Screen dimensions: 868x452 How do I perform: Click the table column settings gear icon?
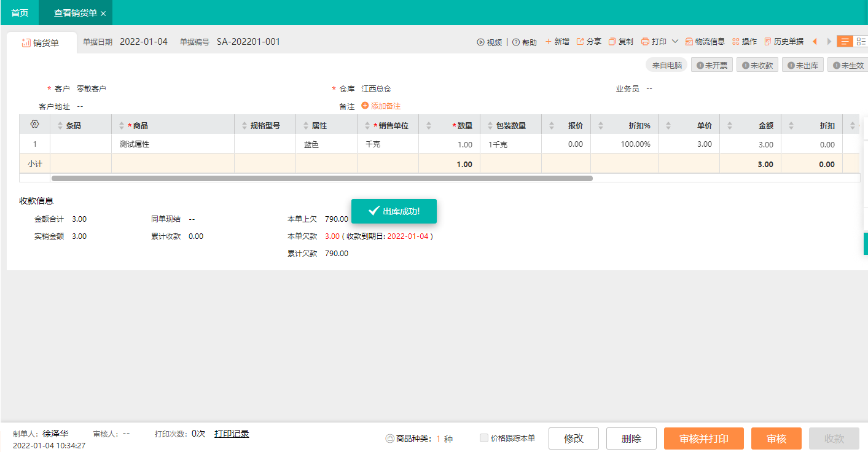click(34, 124)
